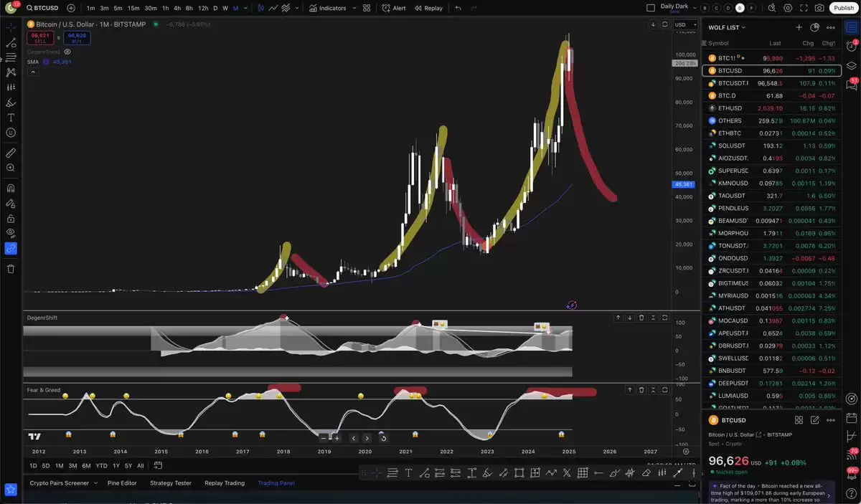This screenshot has width=861, height=504.
Task: Select the W weekly timeframe
Action: tap(225, 8)
